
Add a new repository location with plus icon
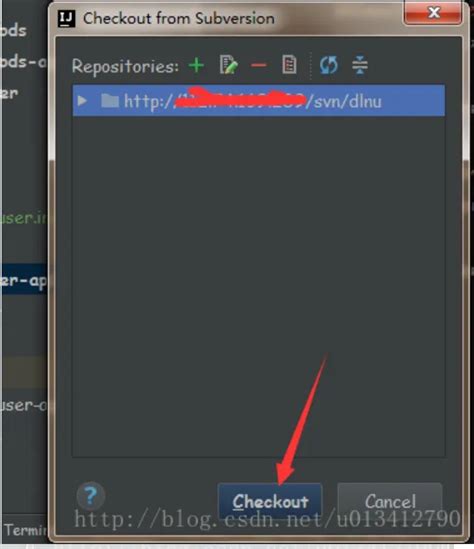coord(196,65)
